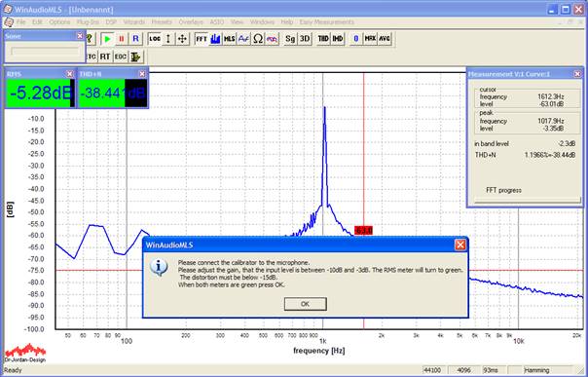Open the Overlays menu
Image resolution: width=588 pixels, height=377 pixels.
pyautogui.click(x=191, y=22)
